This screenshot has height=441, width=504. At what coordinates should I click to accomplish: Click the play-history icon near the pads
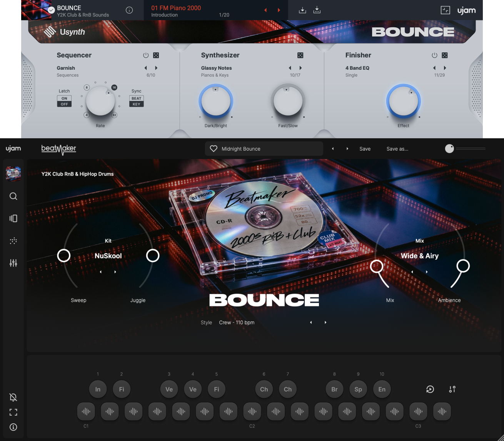[x=430, y=389]
